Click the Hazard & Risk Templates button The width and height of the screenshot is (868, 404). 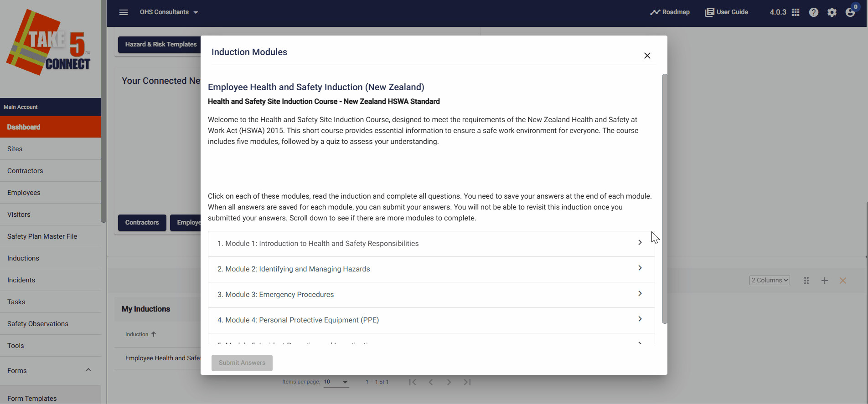160,44
